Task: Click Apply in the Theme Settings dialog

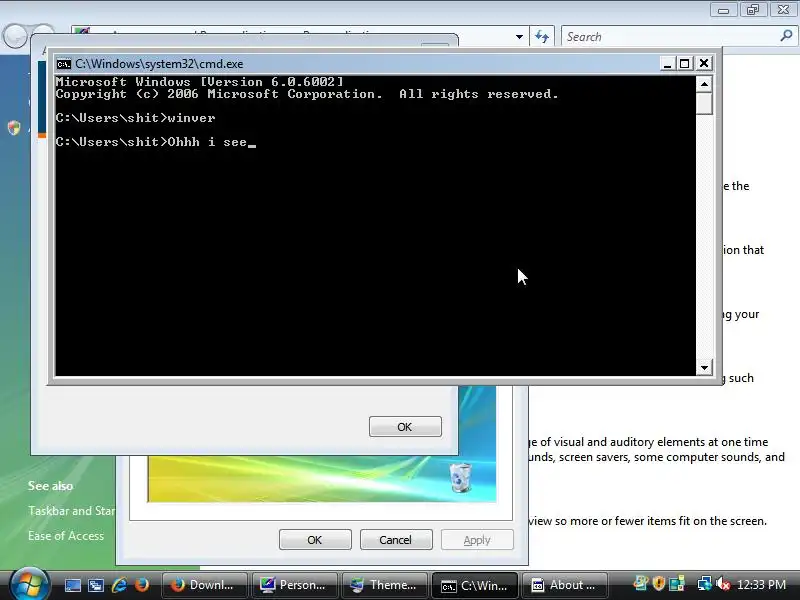Action: coord(477,540)
